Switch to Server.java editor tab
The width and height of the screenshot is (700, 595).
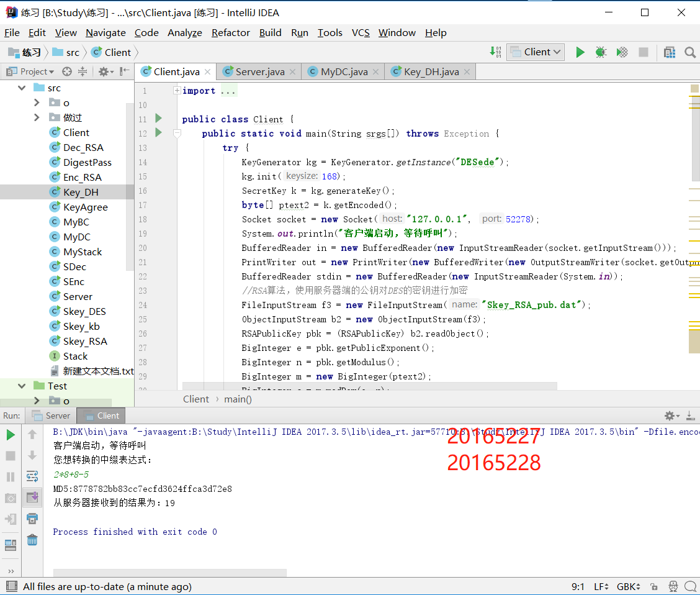(260, 71)
